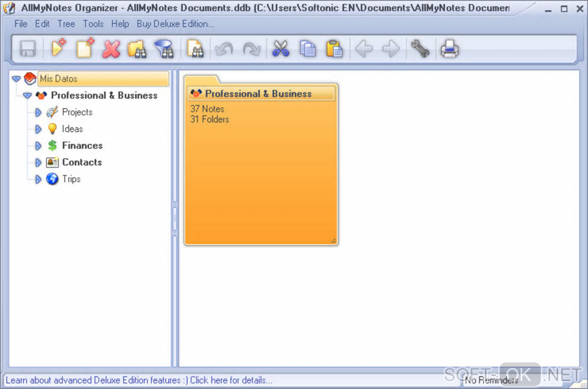The height and width of the screenshot is (389, 588).
Task: Open settings via wrench icon
Action: (420, 49)
